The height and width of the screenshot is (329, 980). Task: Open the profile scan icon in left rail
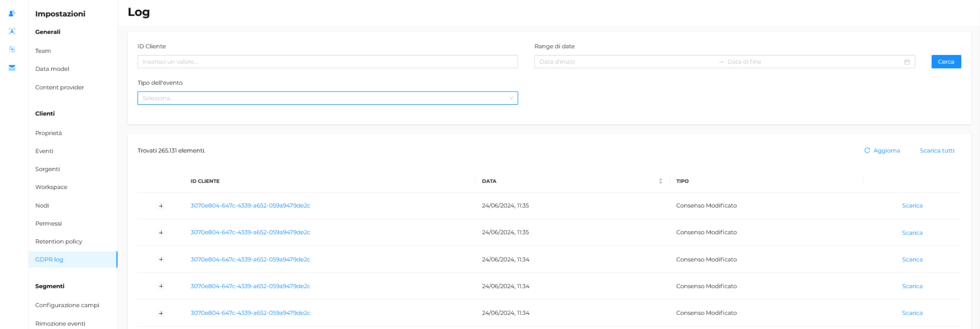pyautogui.click(x=12, y=31)
